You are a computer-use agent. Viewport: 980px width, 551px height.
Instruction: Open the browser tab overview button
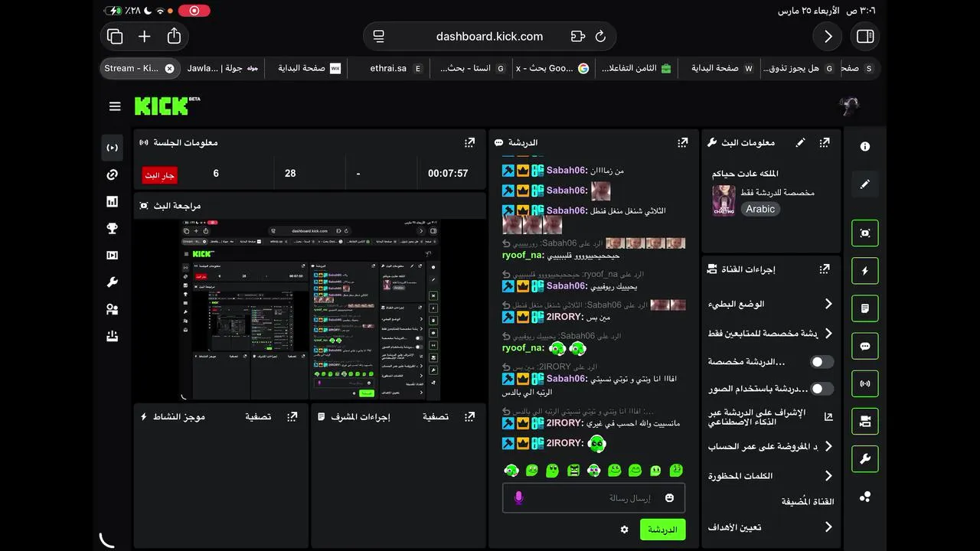115,36
